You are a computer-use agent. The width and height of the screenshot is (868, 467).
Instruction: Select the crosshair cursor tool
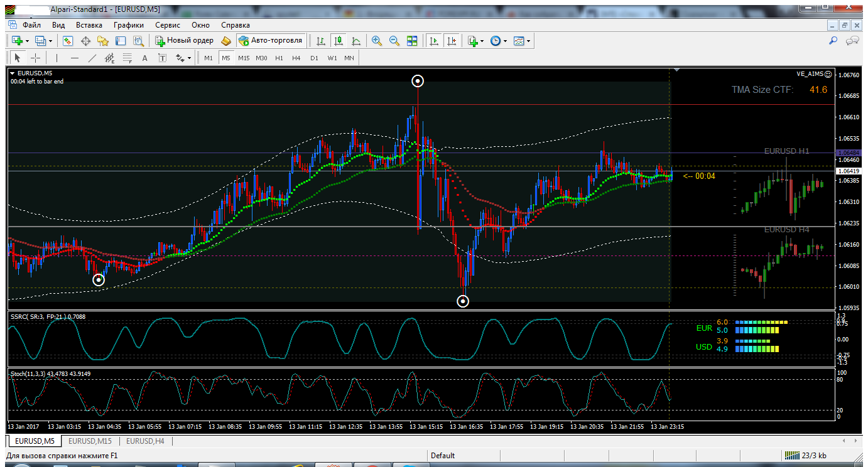click(36, 58)
